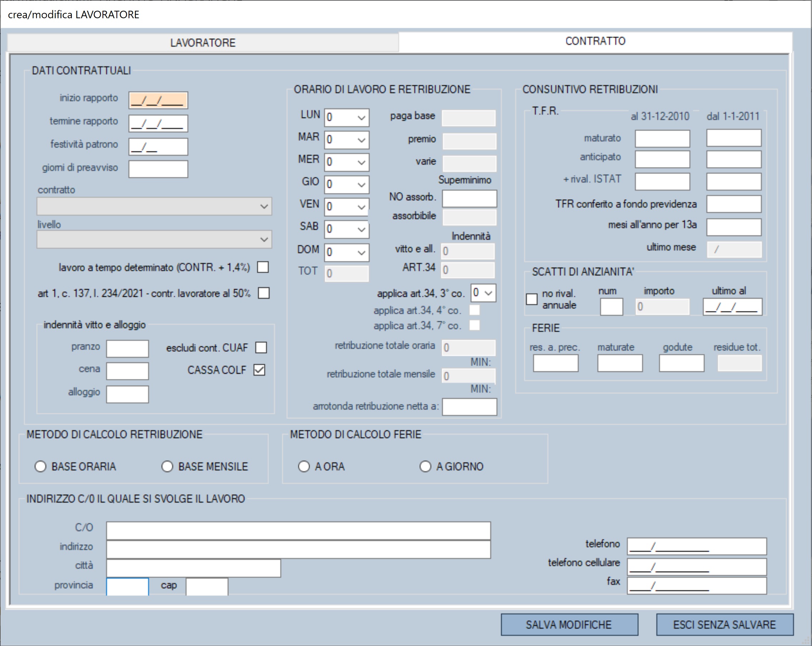Focus the inizio rapporto date field
The image size is (812, 646).
click(x=158, y=100)
